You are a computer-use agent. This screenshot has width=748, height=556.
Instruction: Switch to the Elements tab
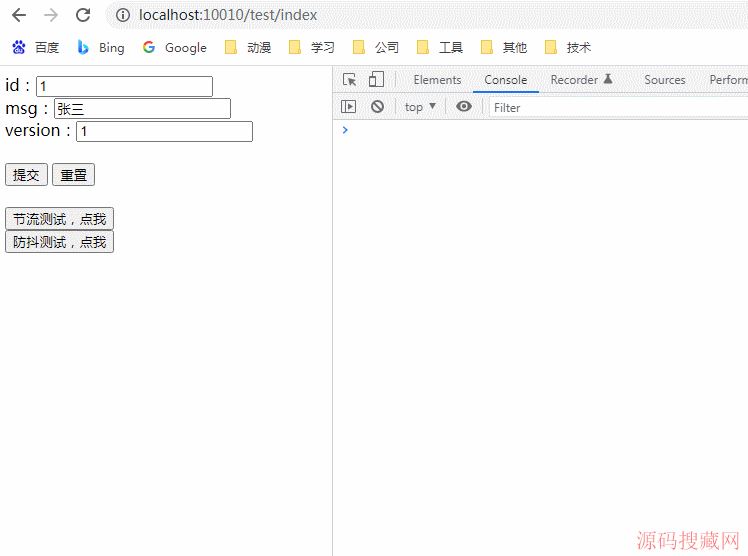437,80
